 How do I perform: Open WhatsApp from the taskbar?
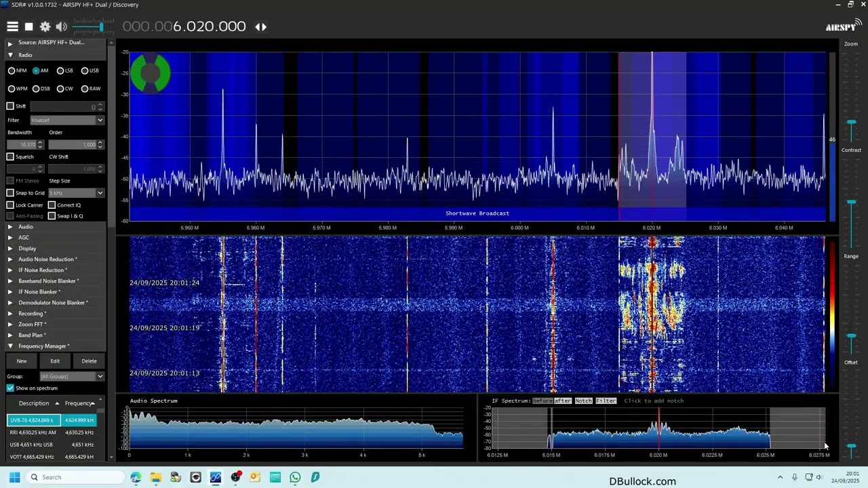[x=295, y=477]
